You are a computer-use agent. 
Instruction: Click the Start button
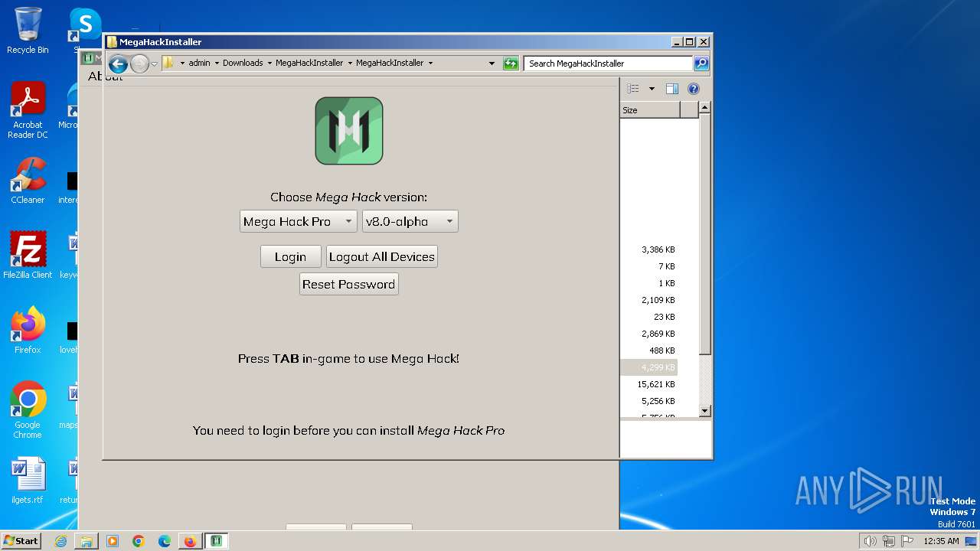(21, 541)
